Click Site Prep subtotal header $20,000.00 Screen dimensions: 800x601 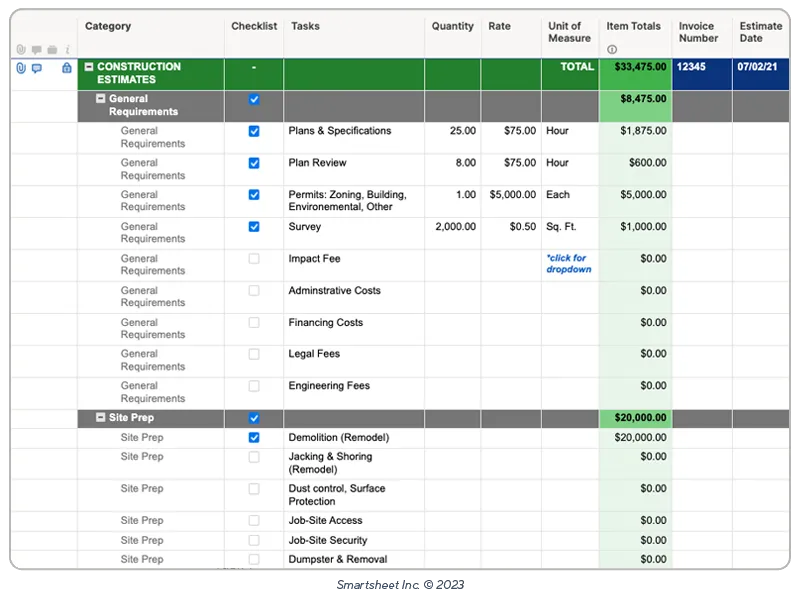[636, 418]
